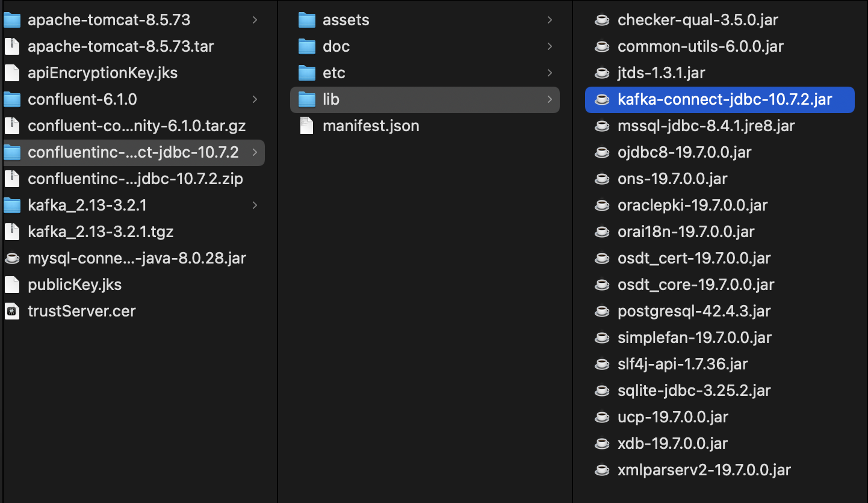Click the kafka-connect-jdbc-10.7.2.jar jar icon

(602, 99)
